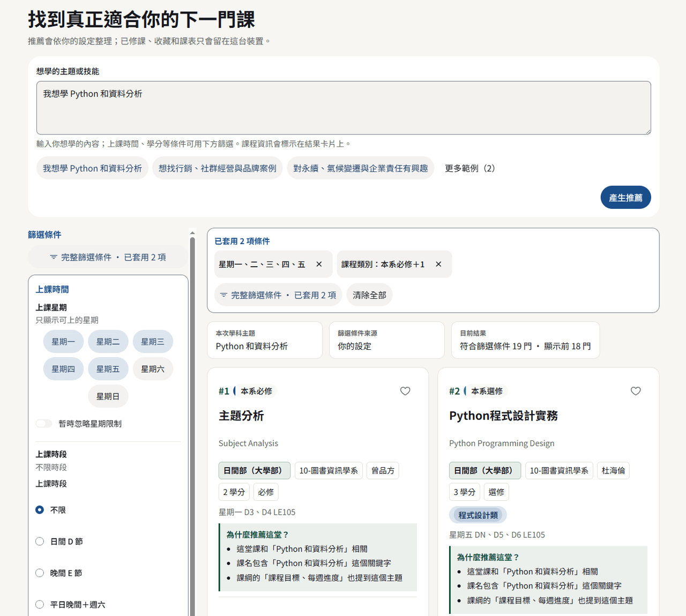
Task: Open 完整篩選條件 in the applied conditions box
Action: coord(278,295)
